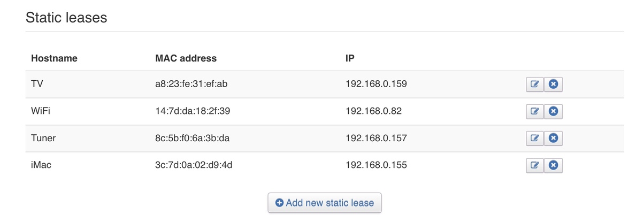Screen dimensions: 644x222
Task: Click the Static leases heading
Action: 66,18
